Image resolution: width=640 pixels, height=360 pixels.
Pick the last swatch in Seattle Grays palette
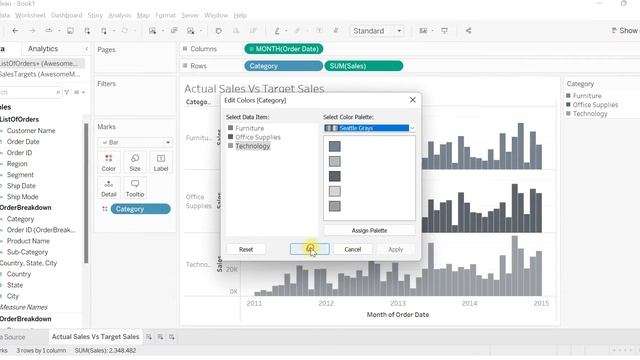pyautogui.click(x=335, y=206)
